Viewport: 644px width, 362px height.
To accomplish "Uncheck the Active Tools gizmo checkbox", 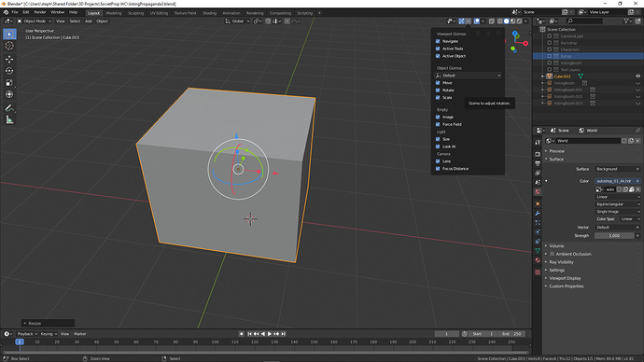I will tap(438, 49).
